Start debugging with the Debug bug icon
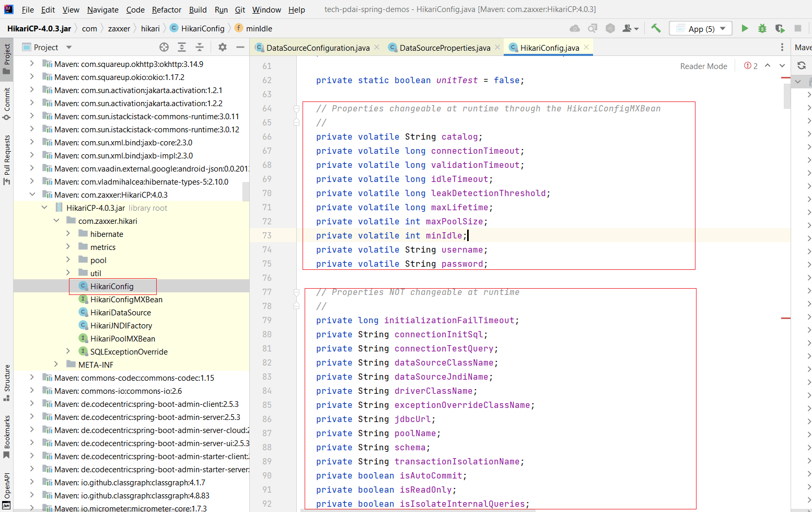The width and height of the screenshot is (812, 512). (762, 28)
